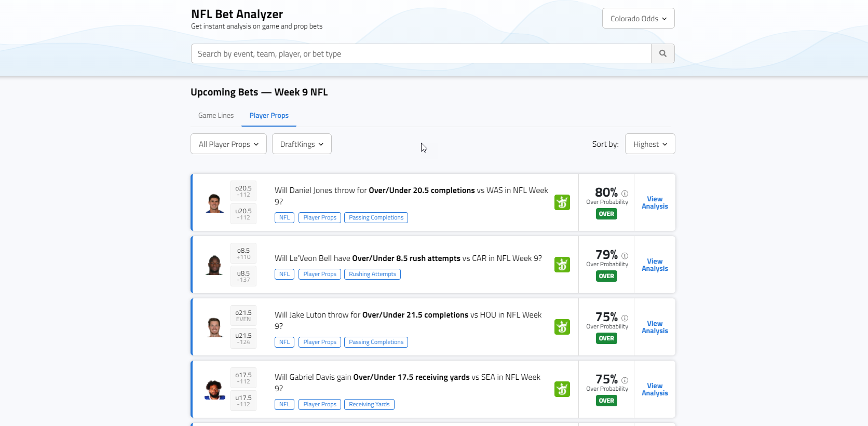Click OVER badge under 79% probability
The image size is (868, 426).
[606, 276]
